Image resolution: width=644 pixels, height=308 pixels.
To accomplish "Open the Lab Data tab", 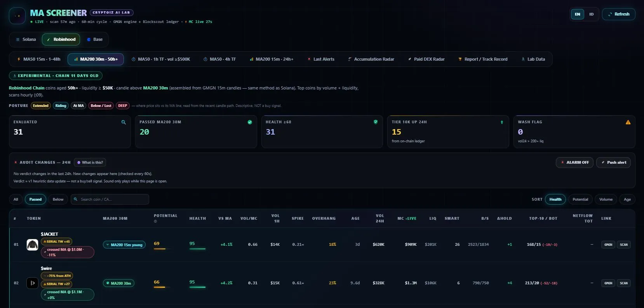I will 533,59.
